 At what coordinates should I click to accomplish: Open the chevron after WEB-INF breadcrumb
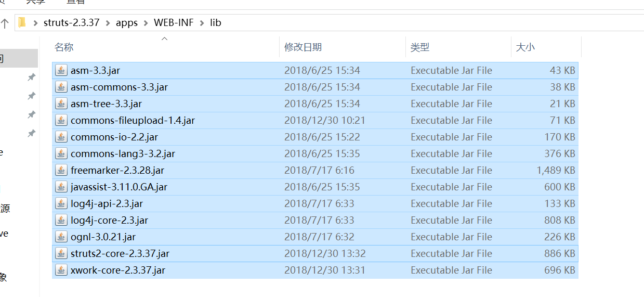click(202, 23)
